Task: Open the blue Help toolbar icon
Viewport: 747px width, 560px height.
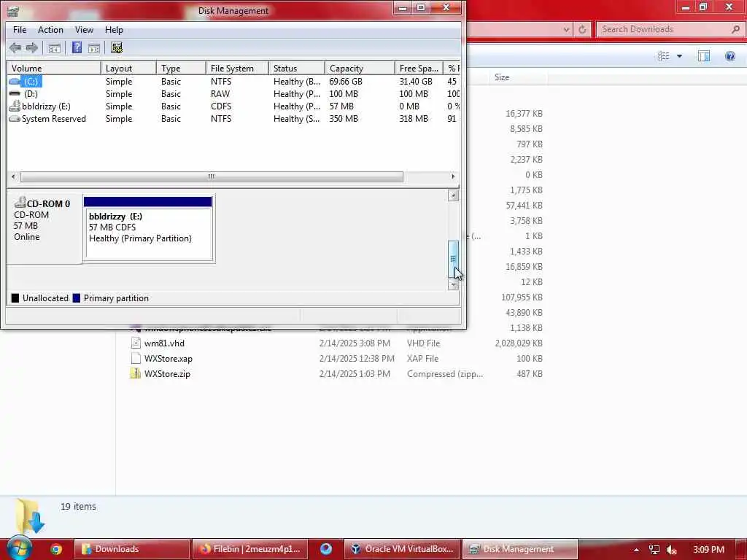Action: (77, 47)
